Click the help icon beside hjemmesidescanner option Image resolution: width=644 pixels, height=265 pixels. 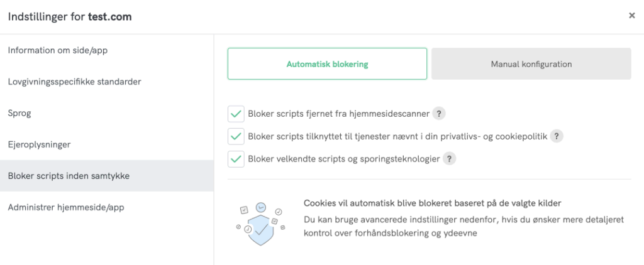(440, 114)
